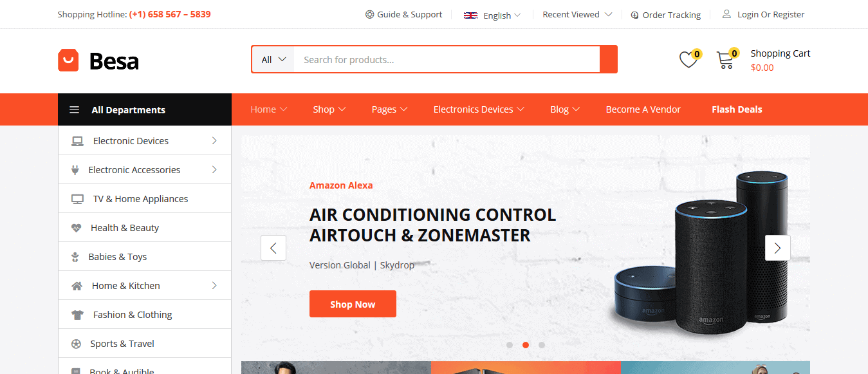
Task: Click the Login Or Register user icon
Action: pos(726,14)
